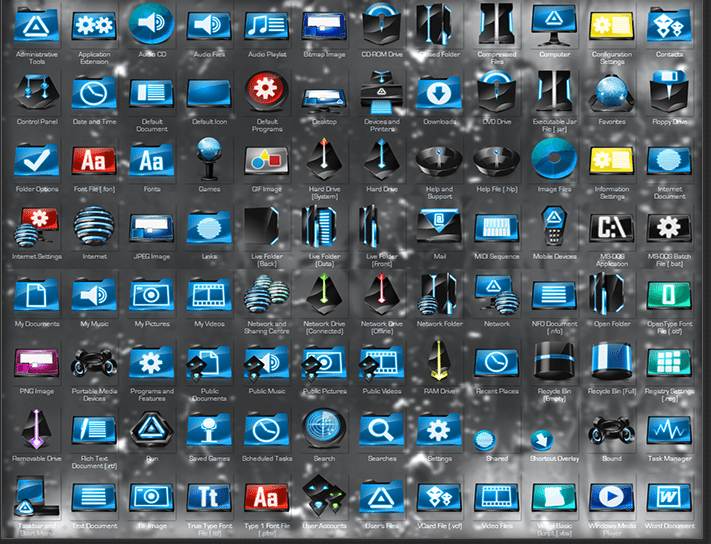Click the Audio Playlist icon
711x544 pixels.
(x=267, y=25)
